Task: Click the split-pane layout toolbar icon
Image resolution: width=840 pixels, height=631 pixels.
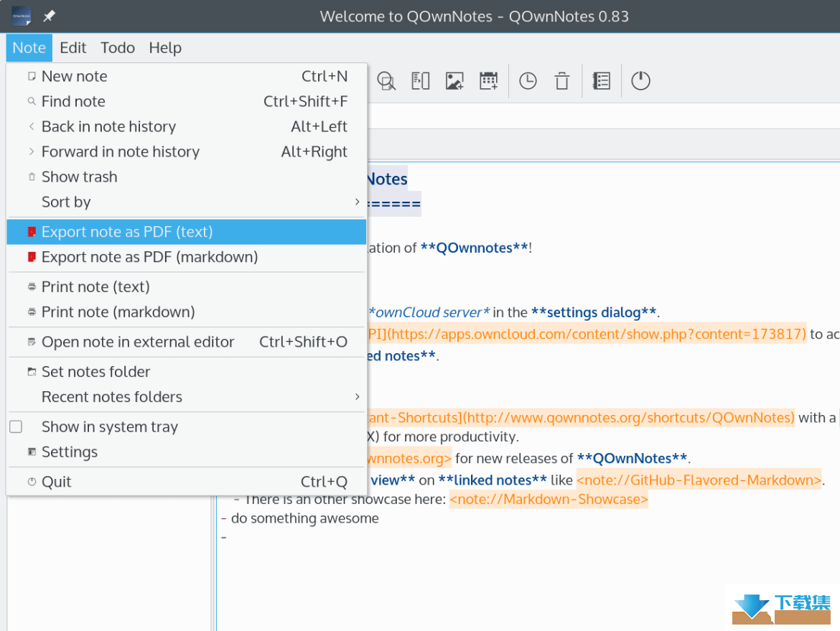Action: tap(421, 81)
